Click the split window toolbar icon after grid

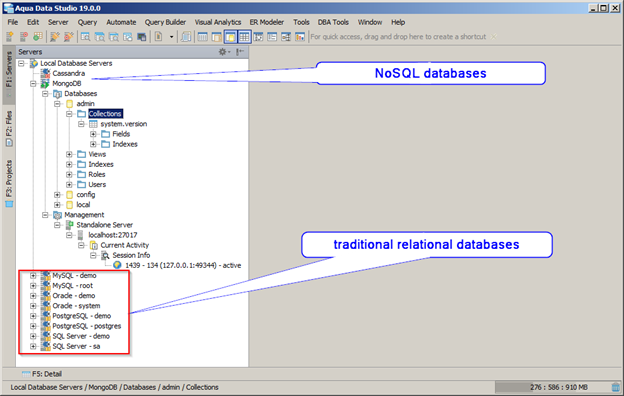click(258, 37)
